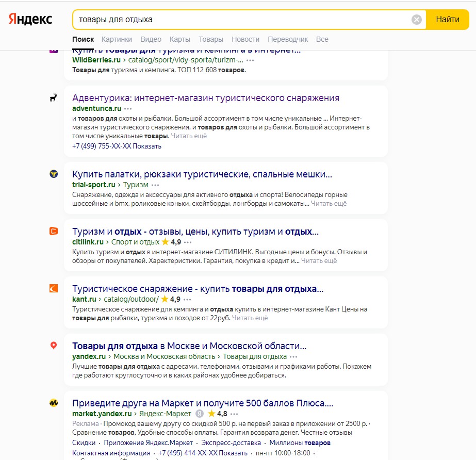
Task: Open 'Приведите друга на Маркет' ad title
Action: [x=203, y=403]
